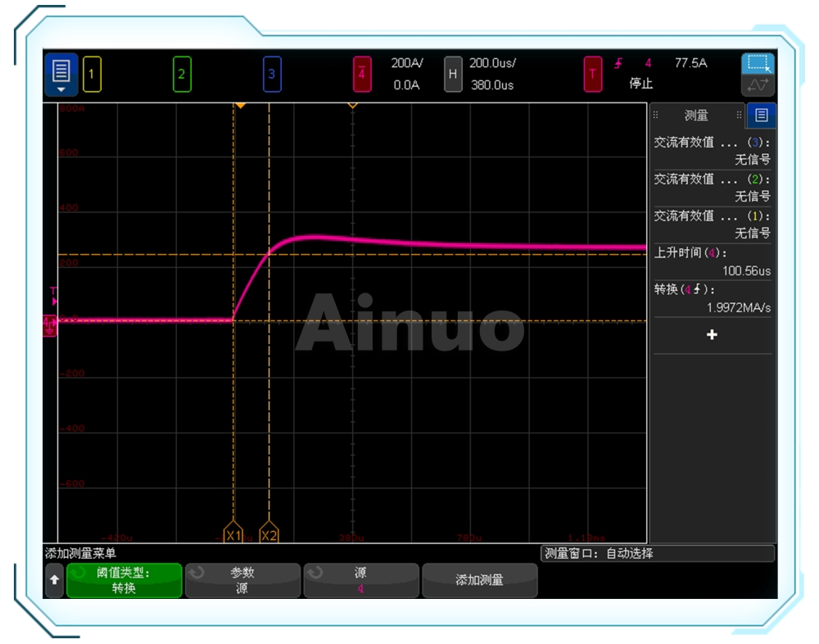Open the 参数 源 softkey options
Screen dimensions: 819x644
pos(242,580)
